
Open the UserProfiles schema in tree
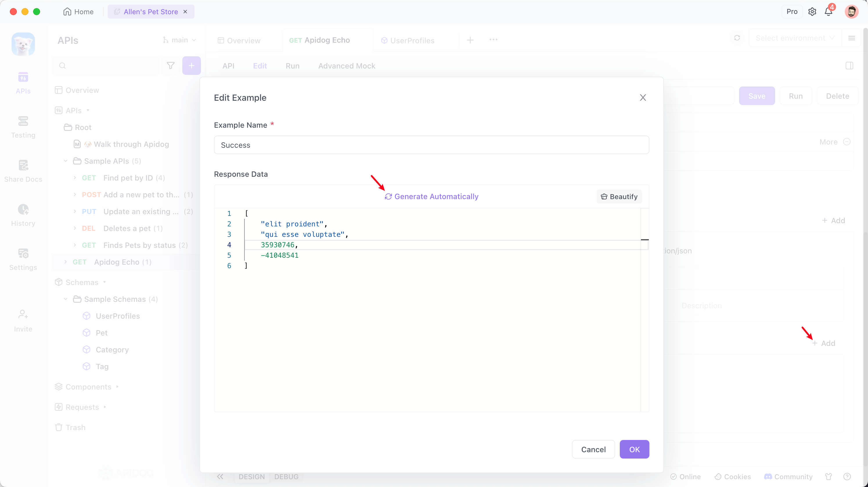(x=111, y=316)
